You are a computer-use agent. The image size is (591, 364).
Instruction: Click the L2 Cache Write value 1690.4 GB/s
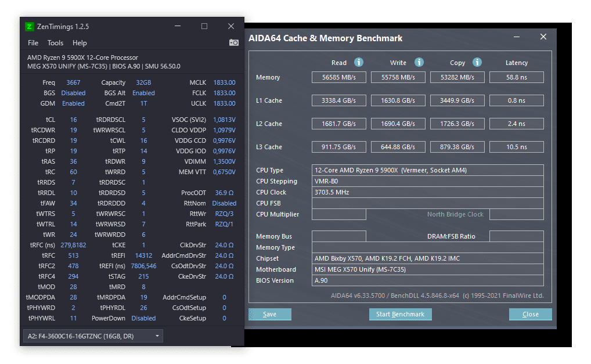point(398,124)
